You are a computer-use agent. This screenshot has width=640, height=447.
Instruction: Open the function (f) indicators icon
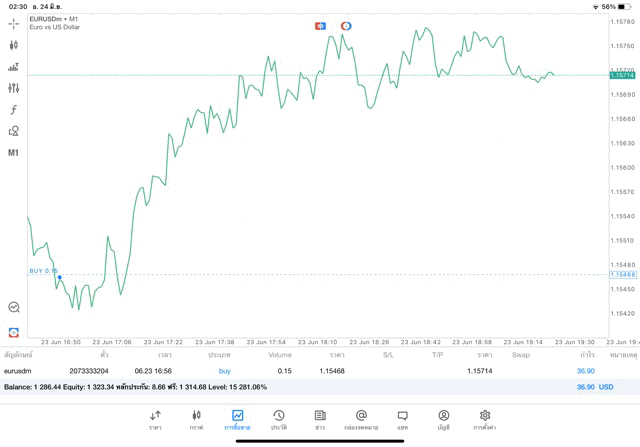coord(14,109)
